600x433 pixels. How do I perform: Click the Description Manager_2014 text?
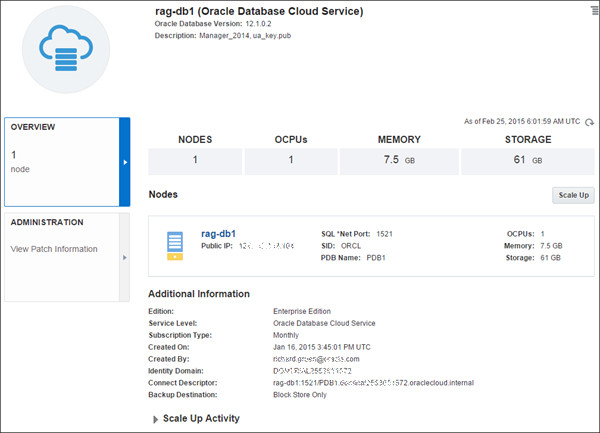point(223,36)
